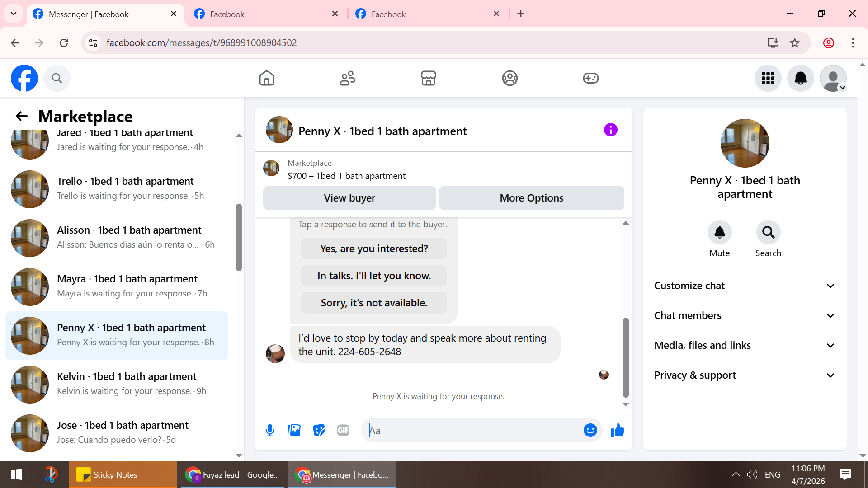Switch to Fayaz lead Google Chrome window
The height and width of the screenshot is (488, 868).
232,474
